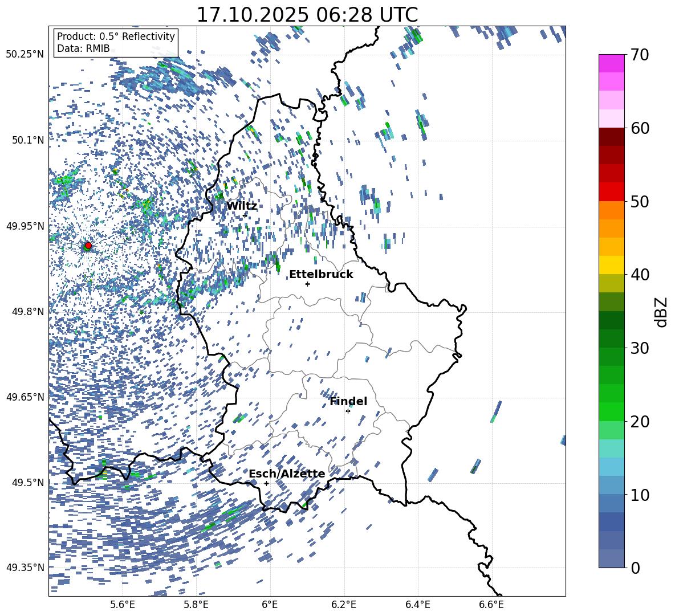Click the Data: RMIB text
The image size is (675, 616).
click(x=83, y=49)
